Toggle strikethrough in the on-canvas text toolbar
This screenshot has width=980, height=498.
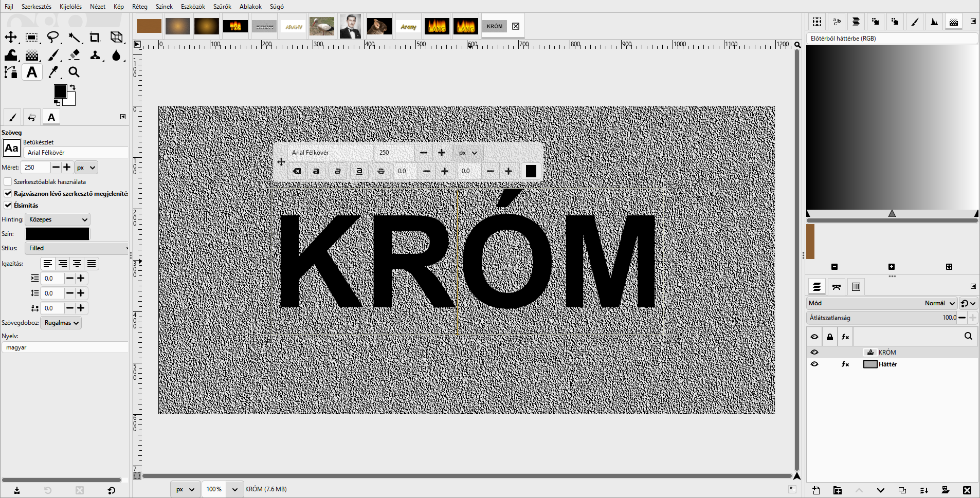381,171
